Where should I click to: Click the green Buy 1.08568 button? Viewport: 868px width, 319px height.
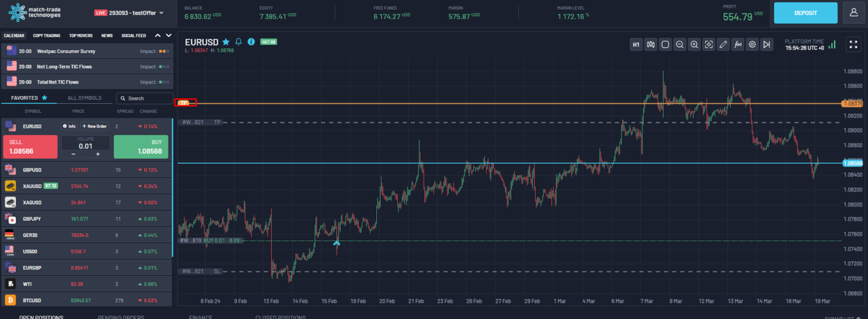coord(141,147)
